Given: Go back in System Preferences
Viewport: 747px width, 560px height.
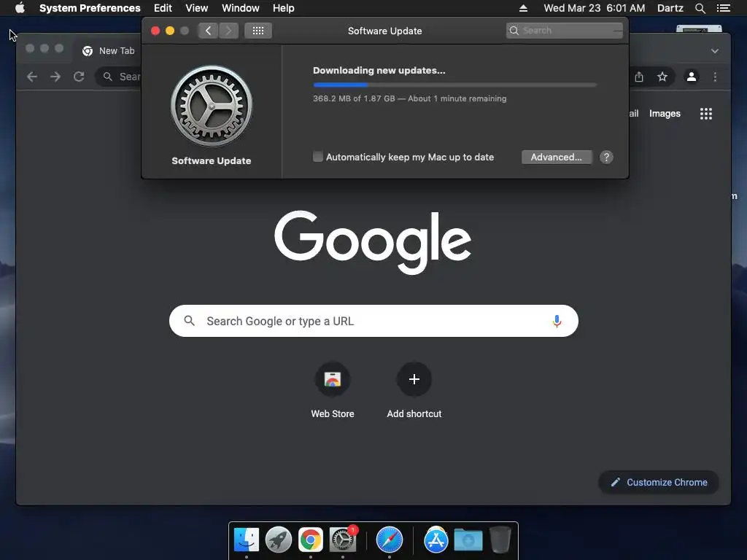Looking at the screenshot, I should 208,31.
